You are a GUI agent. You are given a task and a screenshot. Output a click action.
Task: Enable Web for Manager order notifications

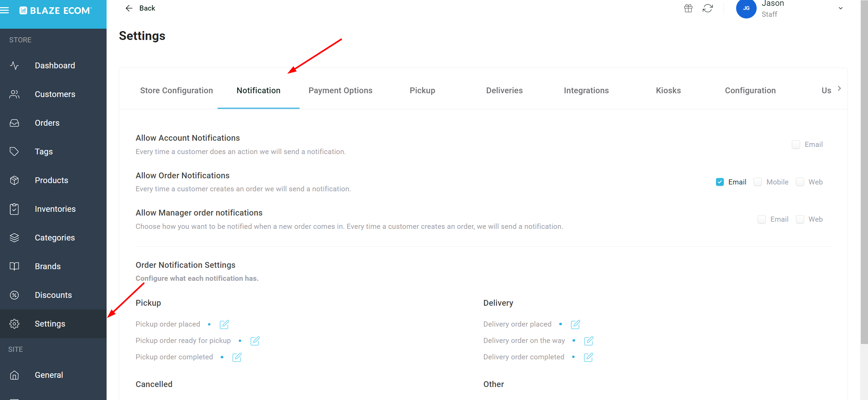pyautogui.click(x=800, y=219)
